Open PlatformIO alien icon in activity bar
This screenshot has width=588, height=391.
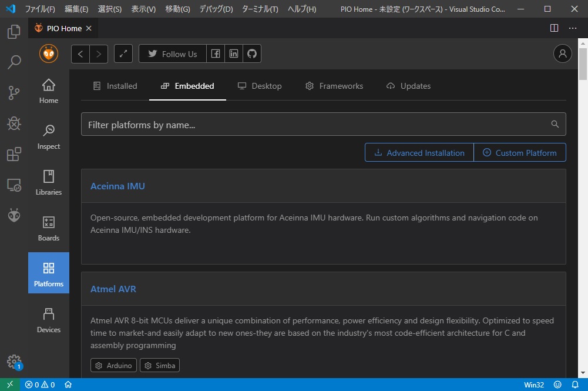(x=14, y=215)
